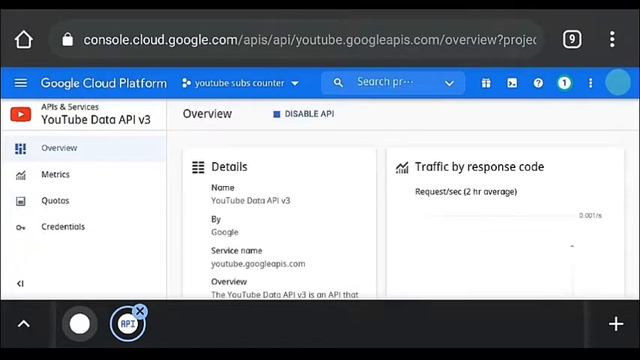This screenshot has height=360, width=640.
Task: Click the Overview dashboard icon in sidebar
Action: 20,149
